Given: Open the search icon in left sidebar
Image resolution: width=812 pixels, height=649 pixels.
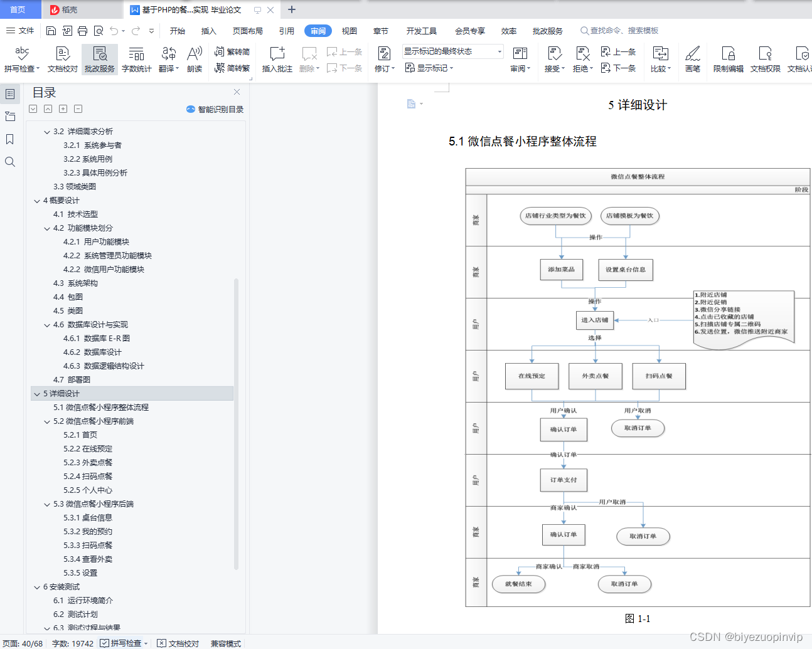Looking at the screenshot, I should point(10,162).
